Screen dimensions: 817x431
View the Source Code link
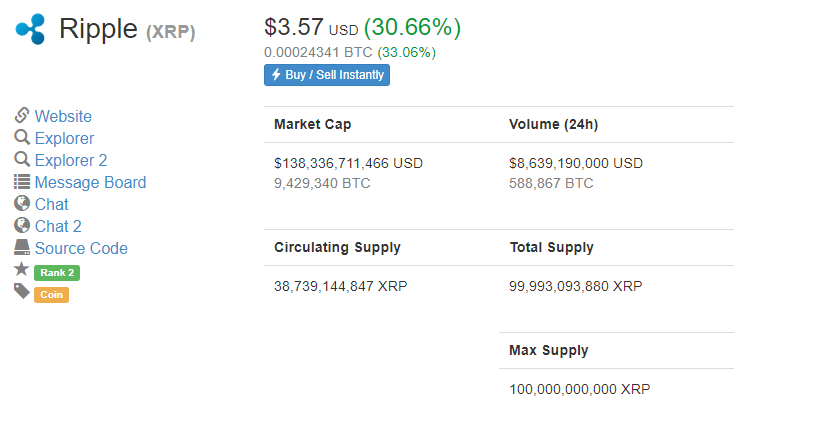81,248
